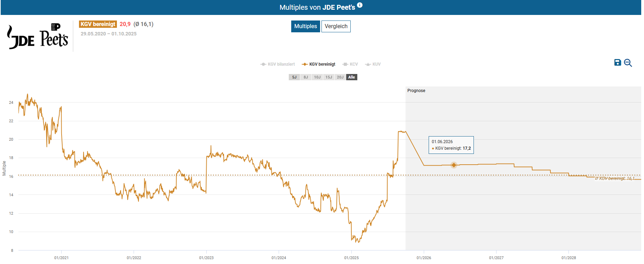Viewport: 644px width, 264px height.
Task: Click the info icon beside the title
Action: click(360, 5)
